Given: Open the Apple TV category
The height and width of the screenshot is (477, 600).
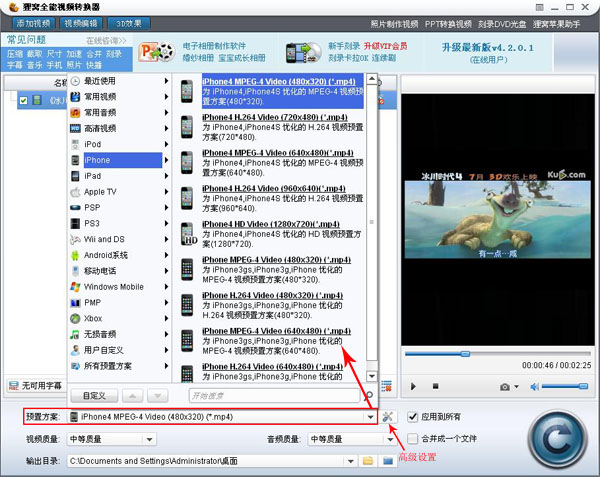Looking at the screenshot, I should pos(120,192).
